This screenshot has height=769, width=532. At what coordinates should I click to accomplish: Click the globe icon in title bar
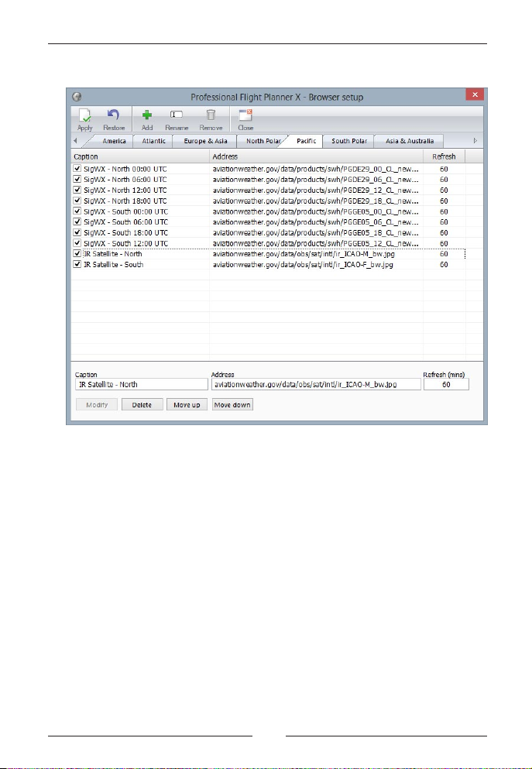pyautogui.click(x=77, y=97)
